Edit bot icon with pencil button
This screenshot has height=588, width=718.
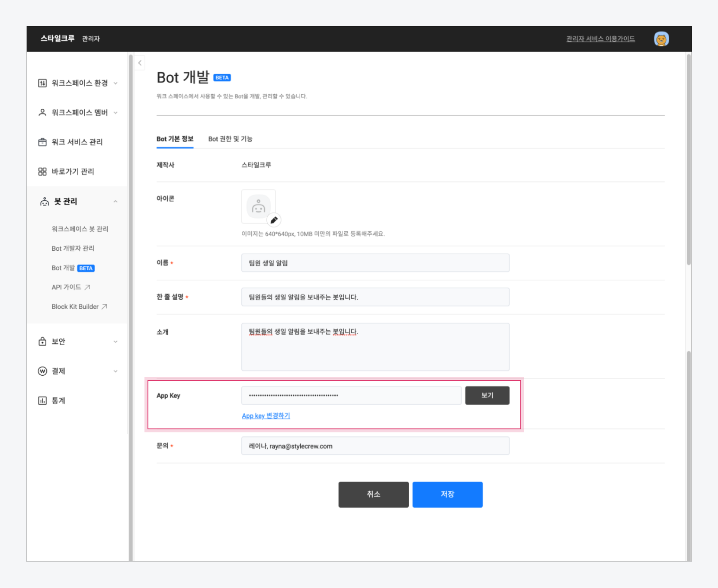pos(274,220)
